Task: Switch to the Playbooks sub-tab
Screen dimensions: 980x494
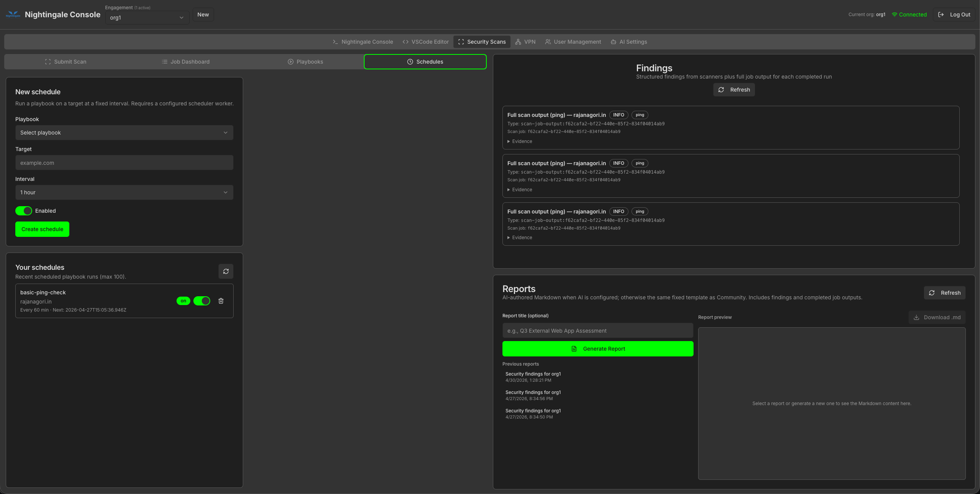Action: click(x=305, y=62)
